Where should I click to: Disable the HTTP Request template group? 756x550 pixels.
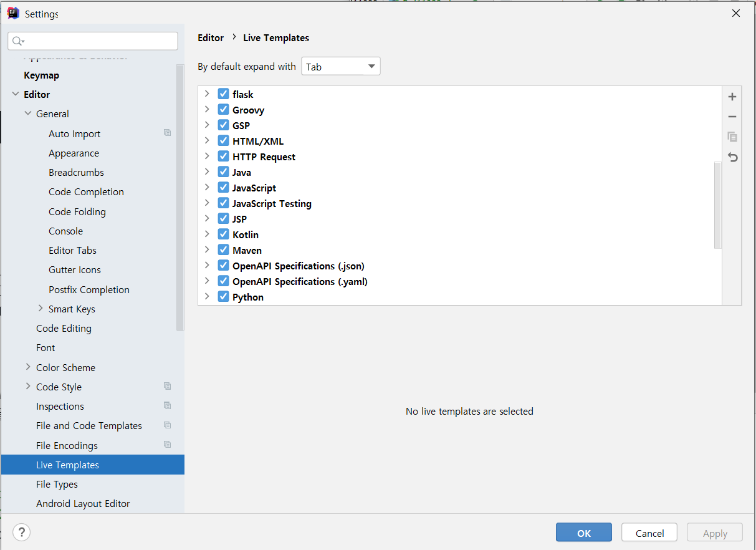[x=223, y=156]
